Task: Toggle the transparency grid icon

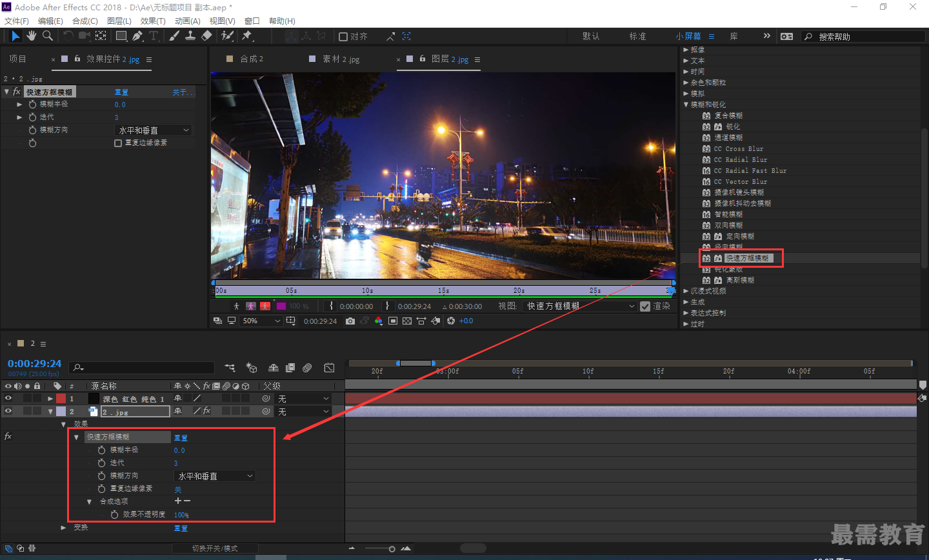Action: (x=407, y=321)
